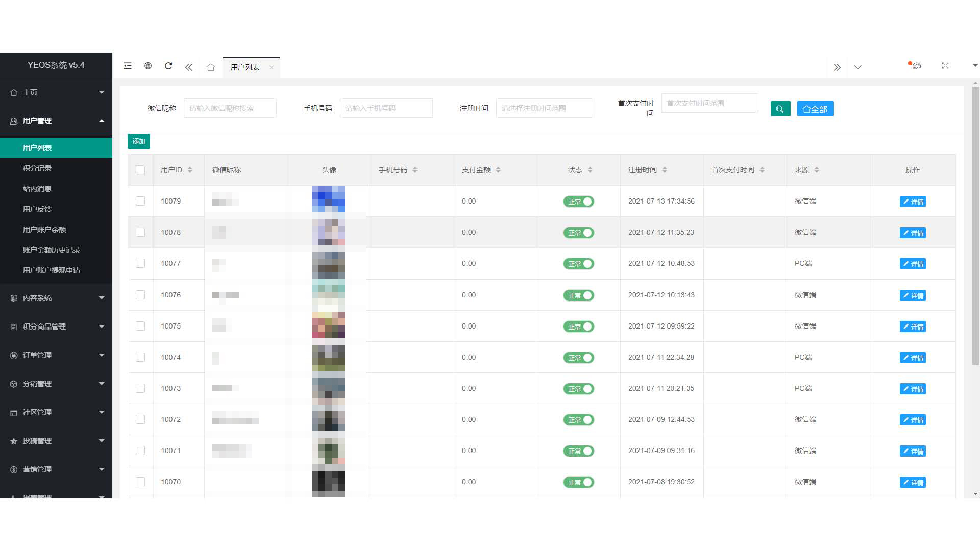
Task: Click the refresh page icon
Action: [168, 66]
